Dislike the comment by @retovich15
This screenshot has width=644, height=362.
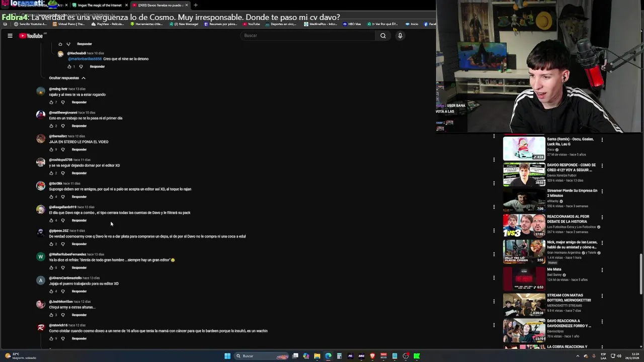click(x=62, y=338)
